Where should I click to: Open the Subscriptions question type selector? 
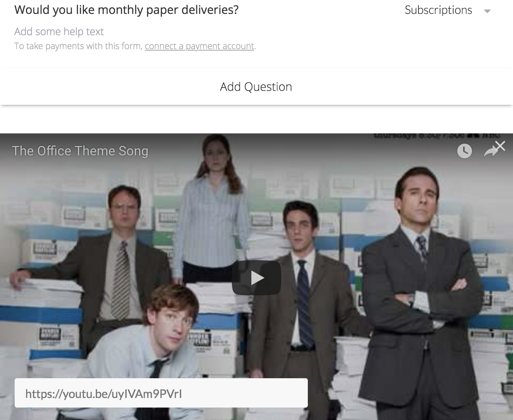[447, 10]
